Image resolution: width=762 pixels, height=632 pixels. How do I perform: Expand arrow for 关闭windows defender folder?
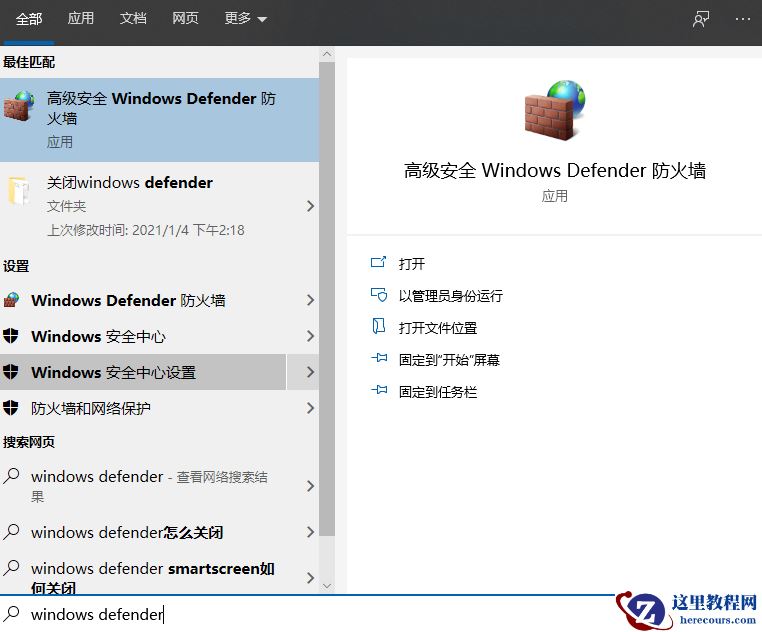point(310,206)
